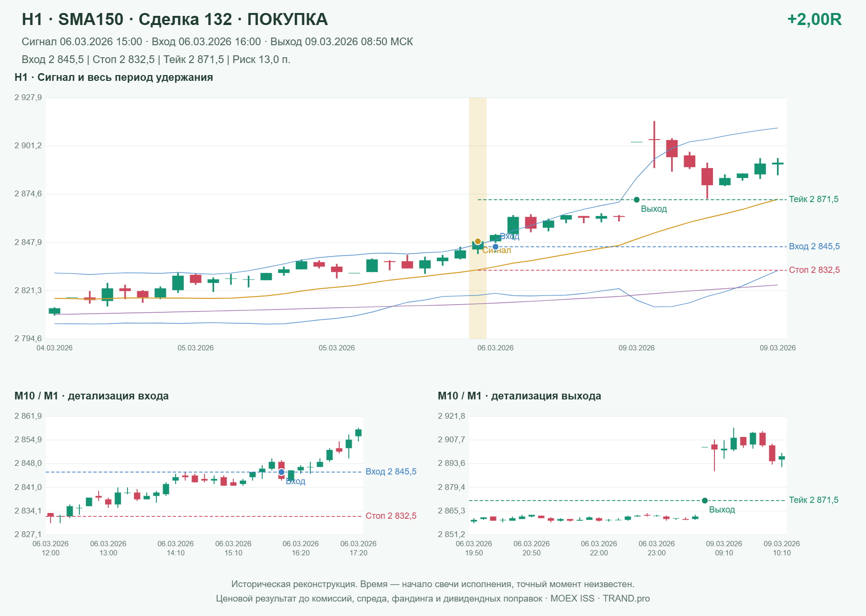This screenshot has width=866, height=616.
Task: Click y-axis value 2 794,6
Action: point(28,338)
